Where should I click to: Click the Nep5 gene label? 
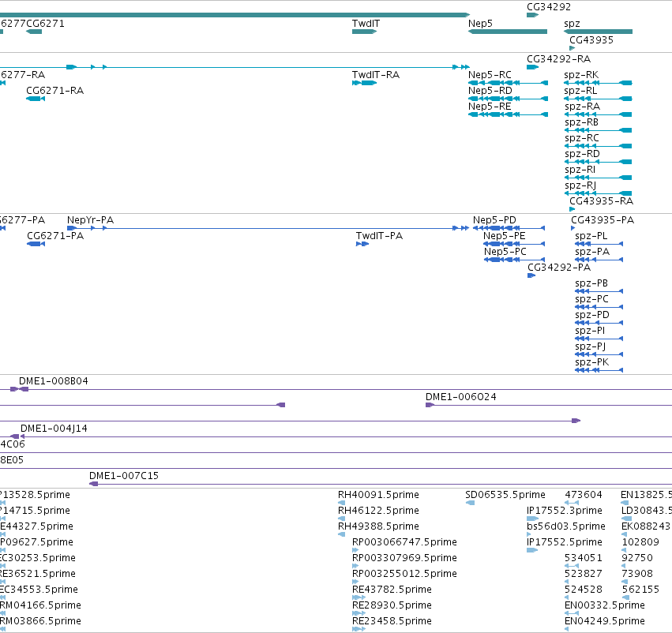[x=480, y=24]
